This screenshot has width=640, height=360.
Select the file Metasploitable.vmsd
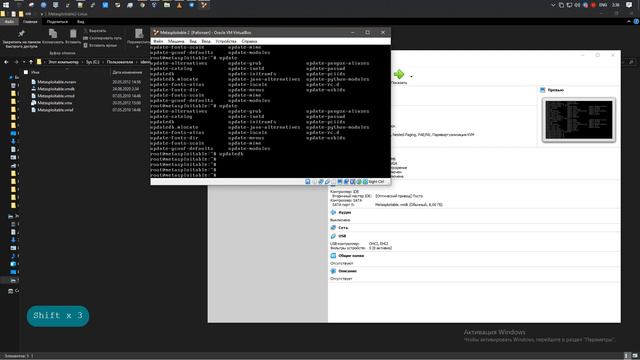[x=56, y=96]
